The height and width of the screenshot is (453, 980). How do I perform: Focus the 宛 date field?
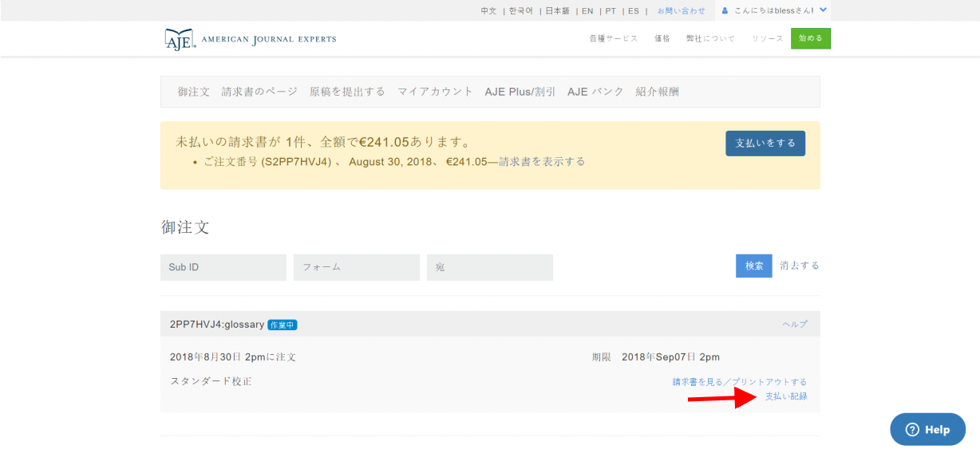click(490, 267)
